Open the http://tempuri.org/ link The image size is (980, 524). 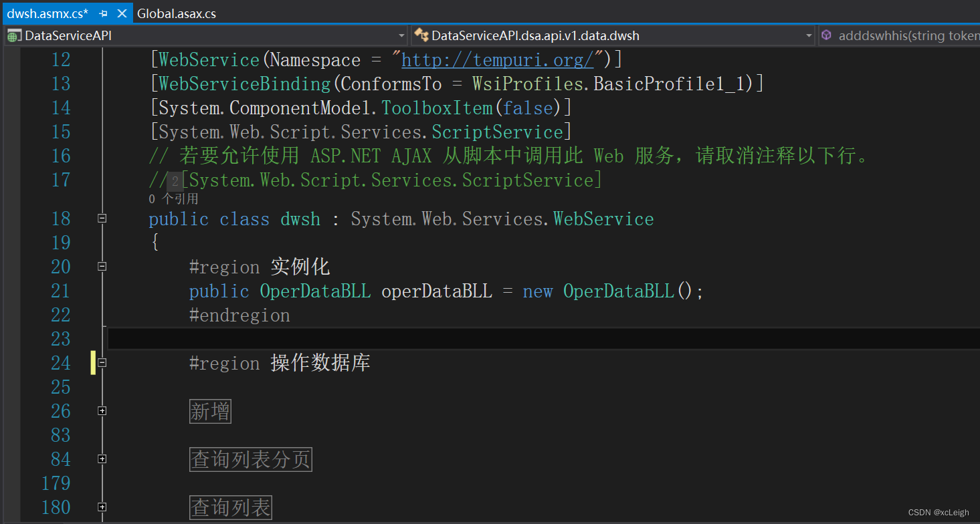[498, 60]
